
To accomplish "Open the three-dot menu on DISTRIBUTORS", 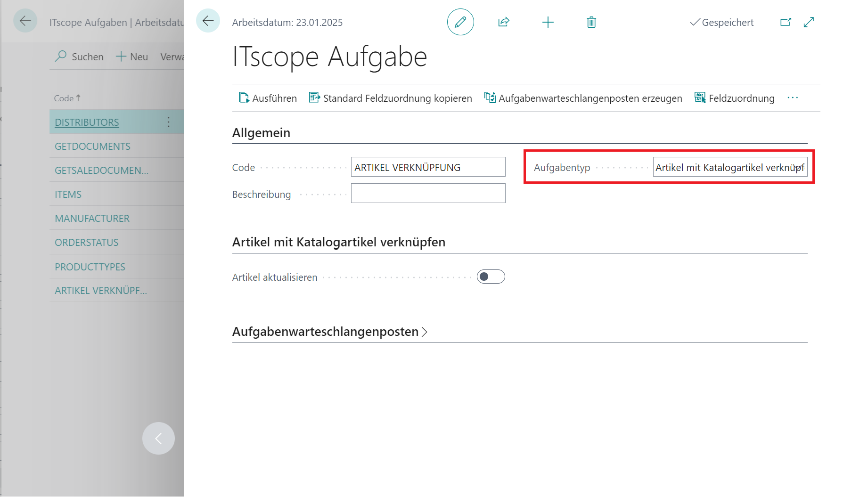I will pyautogui.click(x=168, y=122).
